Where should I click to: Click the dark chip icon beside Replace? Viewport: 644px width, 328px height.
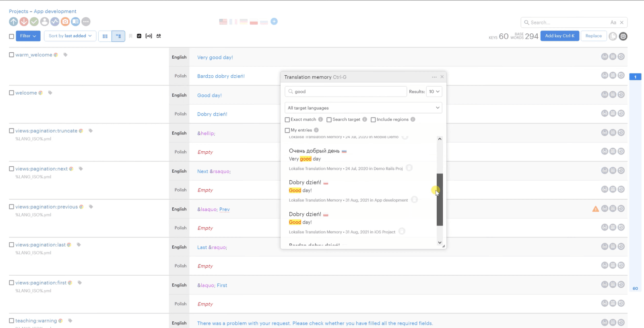click(x=623, y=36)
